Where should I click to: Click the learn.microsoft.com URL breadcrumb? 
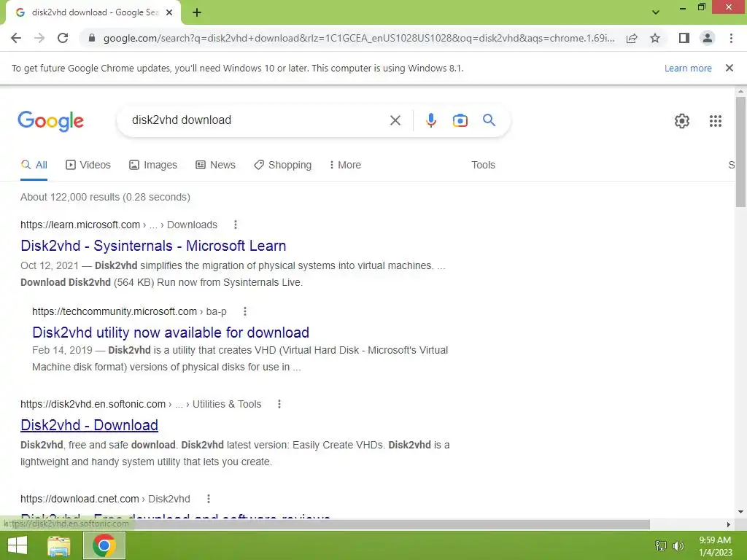pyautogui.click(x=119, y=225)
